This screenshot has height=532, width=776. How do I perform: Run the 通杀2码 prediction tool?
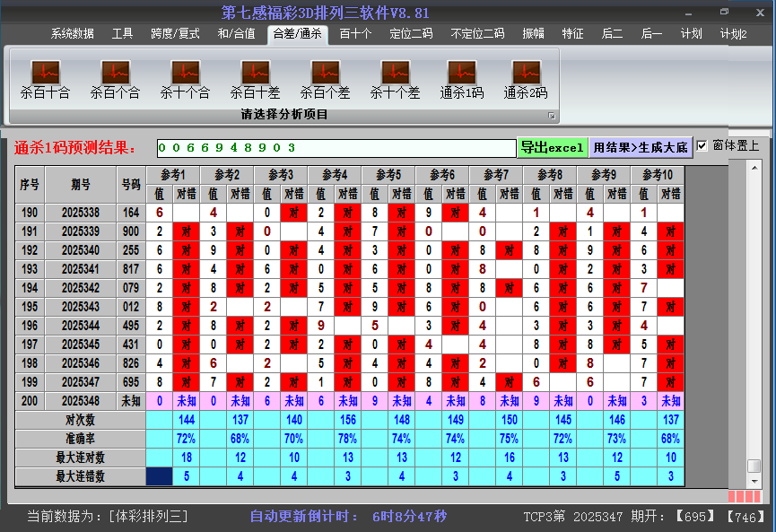point(525,76)
